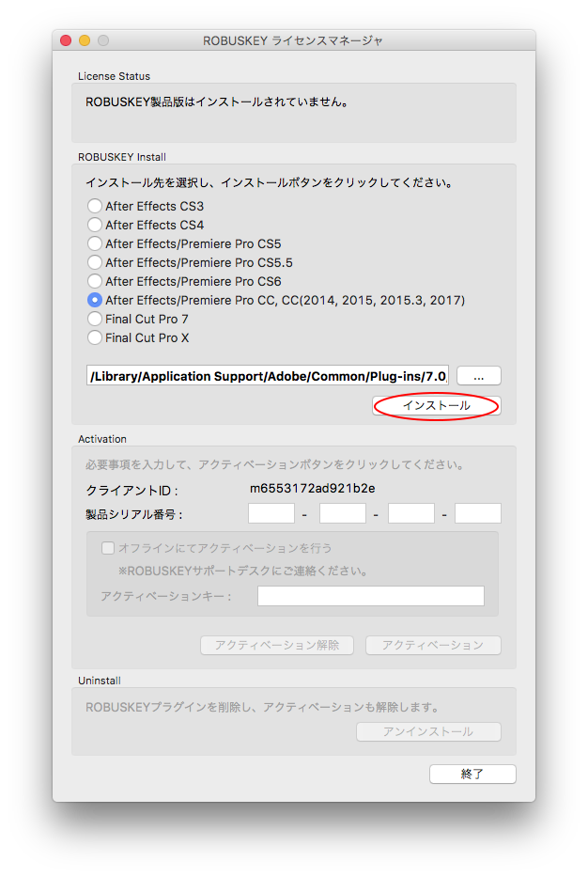Click the uninstall description text
The image size is (588, 877).
(x=262, y=707)
